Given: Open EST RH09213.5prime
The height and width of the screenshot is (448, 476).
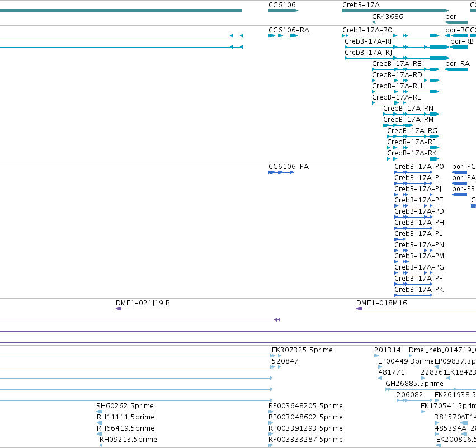Looking at the screenshot, I should pyautogui.click(x=128, y=440).
